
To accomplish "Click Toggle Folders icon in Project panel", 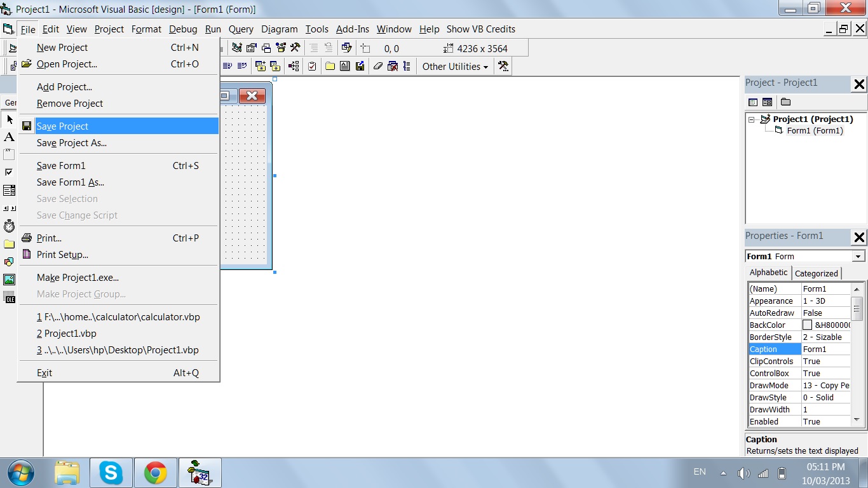I will pos(786,102).
